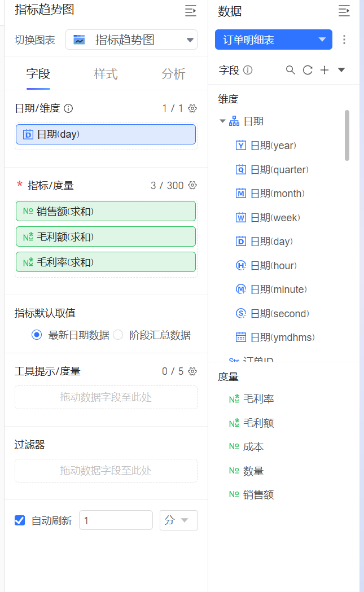Open settings gear for 日期/维度
The height and width of the screenshot is (592, 364).
[x=192, y=108]
